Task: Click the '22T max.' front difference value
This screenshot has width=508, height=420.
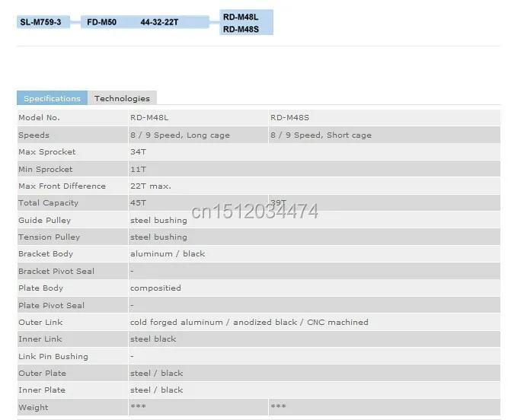Action: pos(151,186)
